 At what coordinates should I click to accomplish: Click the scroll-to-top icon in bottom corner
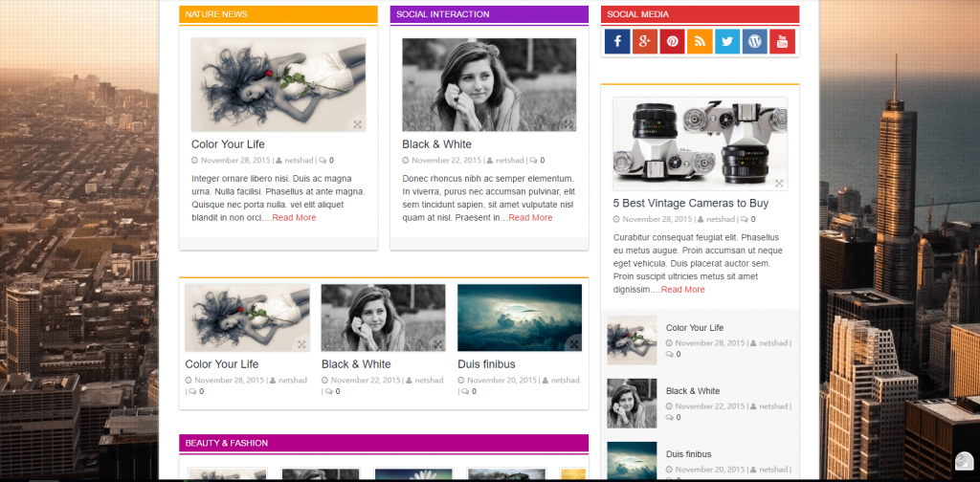pos(964,465)
